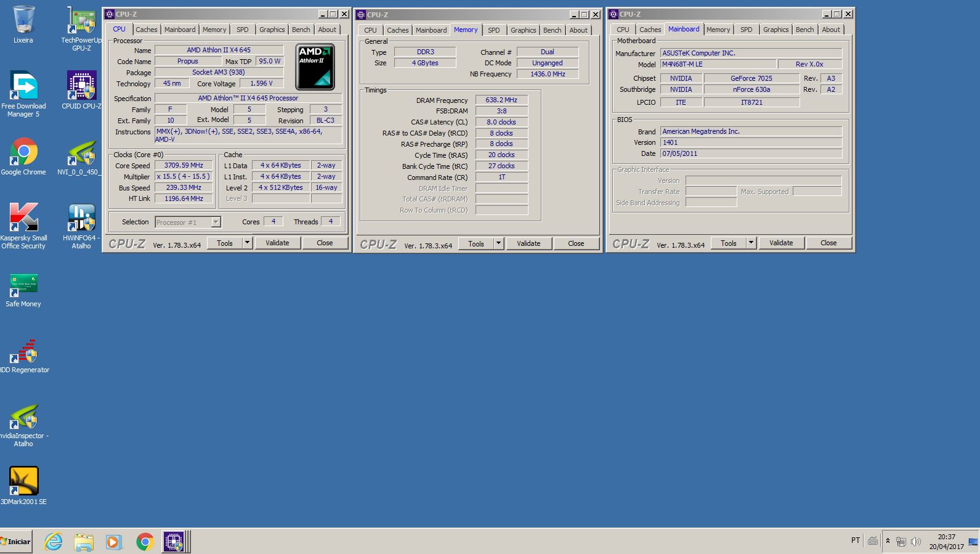This screenshot has width=980, height=554.
Task: Click Validate in Mainboard CPU-Z window
Action: (x=781, y=243)
